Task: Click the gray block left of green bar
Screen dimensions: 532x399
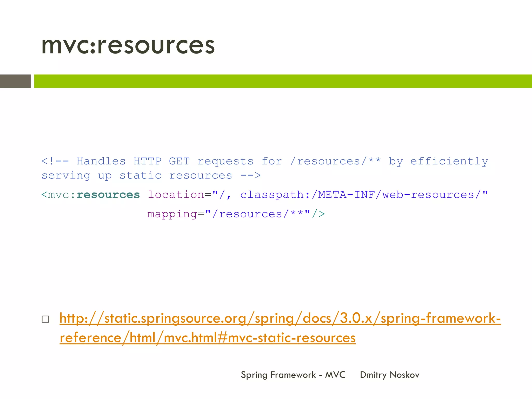Action: click(15, 81)
